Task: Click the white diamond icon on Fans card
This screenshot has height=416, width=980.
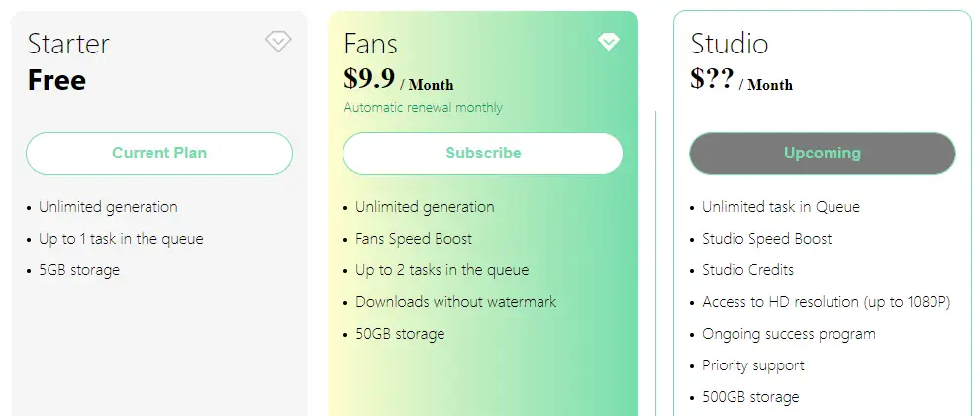Action: [608, 42]
